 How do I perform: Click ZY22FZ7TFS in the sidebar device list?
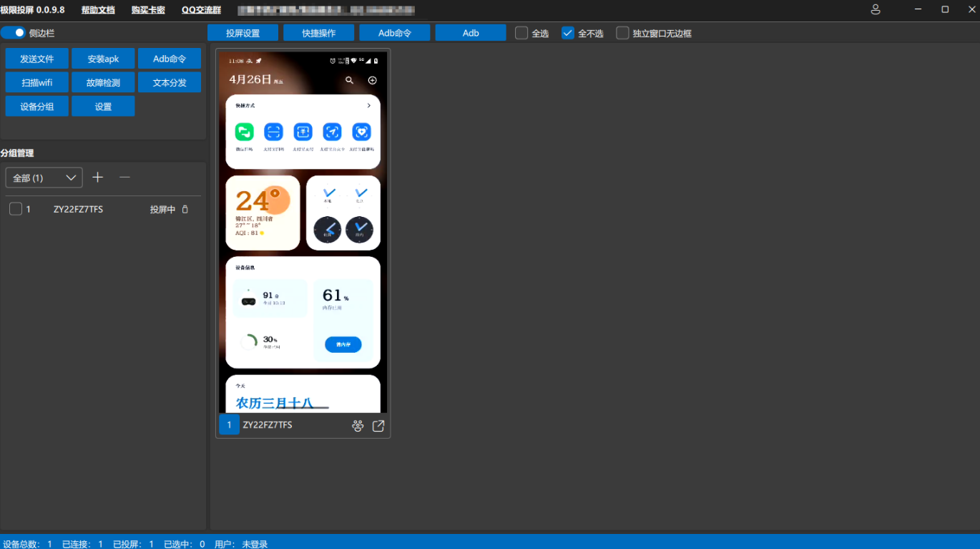pyautogui.click(x=78, y=210)
